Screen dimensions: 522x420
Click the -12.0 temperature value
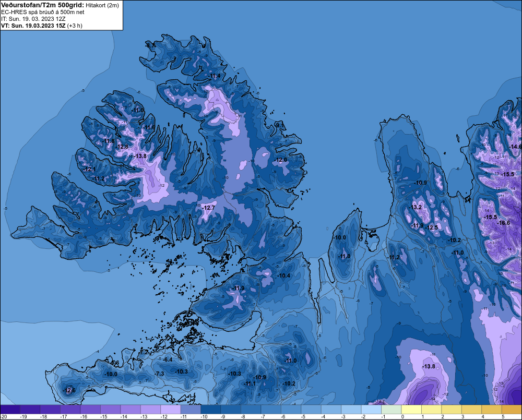pos(281,160)
